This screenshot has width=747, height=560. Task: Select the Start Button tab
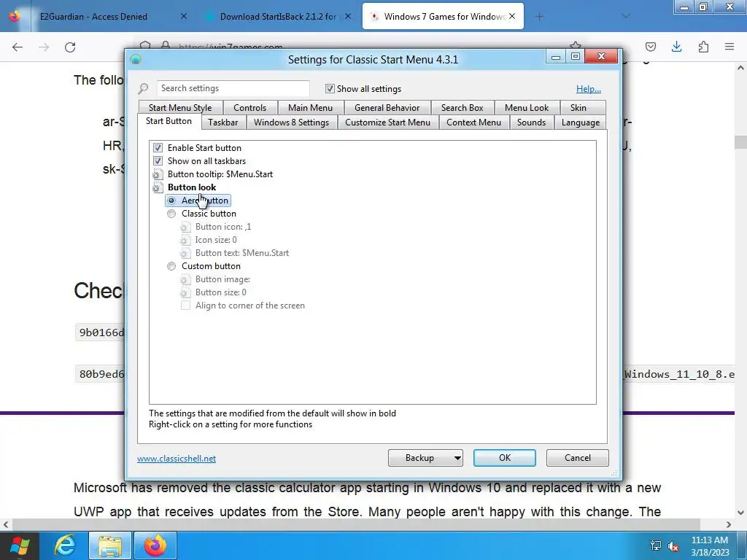point(169,121)
